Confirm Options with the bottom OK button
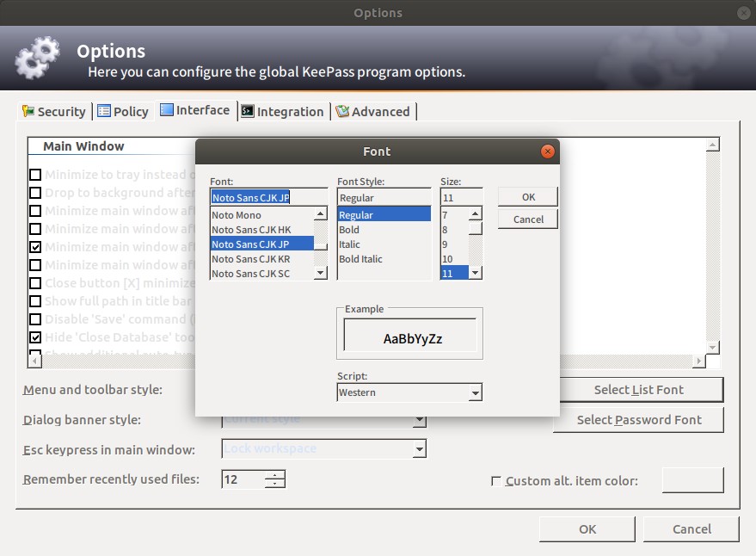The height and width of the screenshot is (556, 756). (x=587, y=529)
